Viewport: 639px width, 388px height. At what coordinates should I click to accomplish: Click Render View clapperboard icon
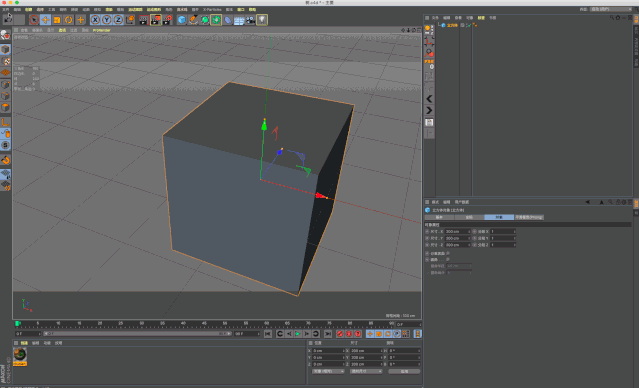tap(143, 20)
